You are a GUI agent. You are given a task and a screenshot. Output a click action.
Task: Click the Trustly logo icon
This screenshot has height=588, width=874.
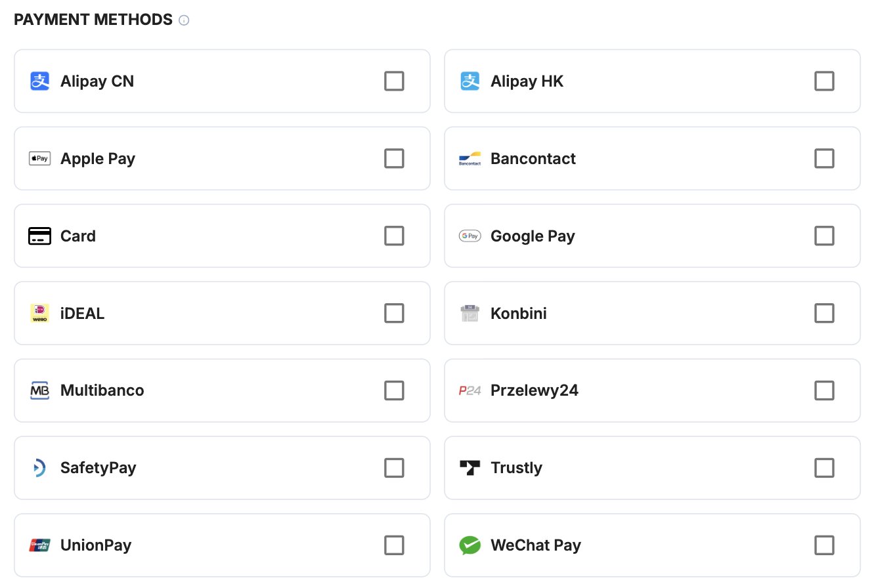470,468
